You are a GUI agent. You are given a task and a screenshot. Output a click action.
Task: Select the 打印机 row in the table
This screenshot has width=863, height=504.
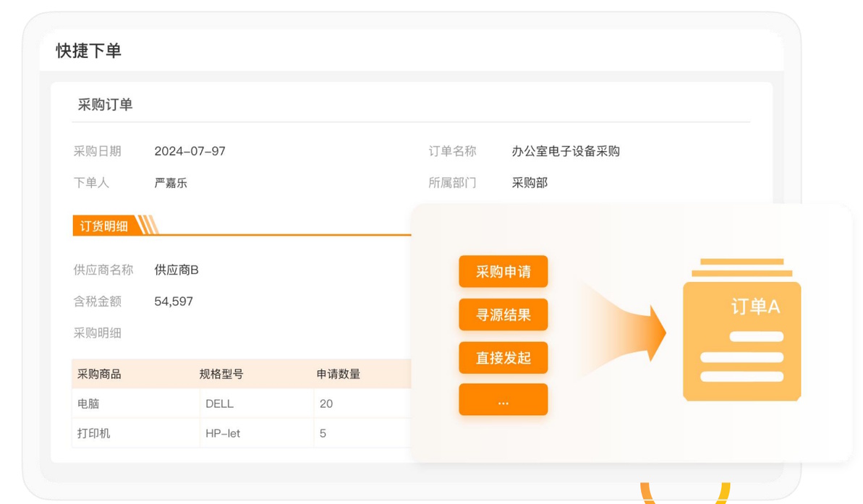pos(94,434)
